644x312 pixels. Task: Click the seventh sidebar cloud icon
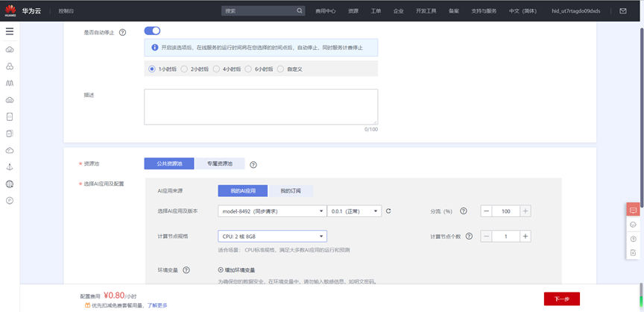click(x=10, y=151)
